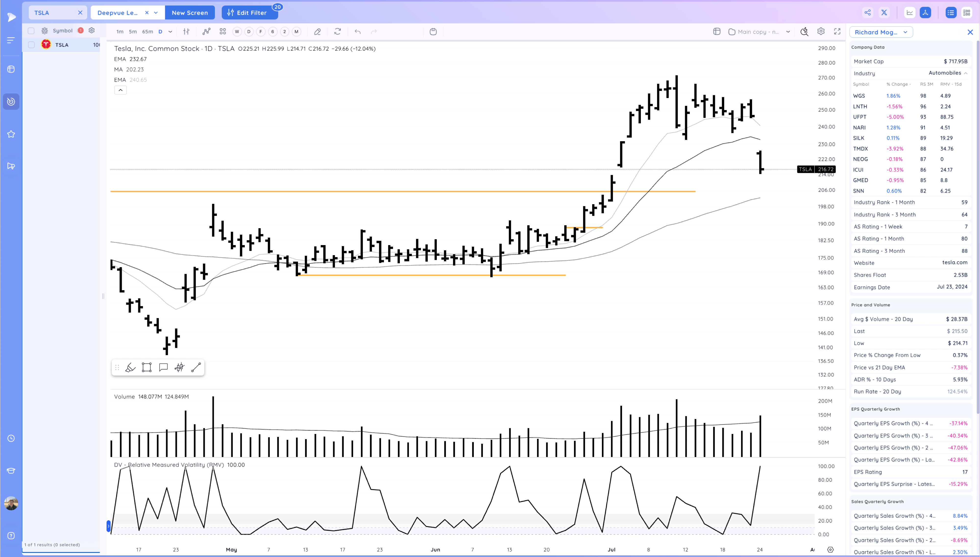Click the chart fullscreen icon
Screen dimensions: 980x557
pyautogui.click(x=837, y=32)
